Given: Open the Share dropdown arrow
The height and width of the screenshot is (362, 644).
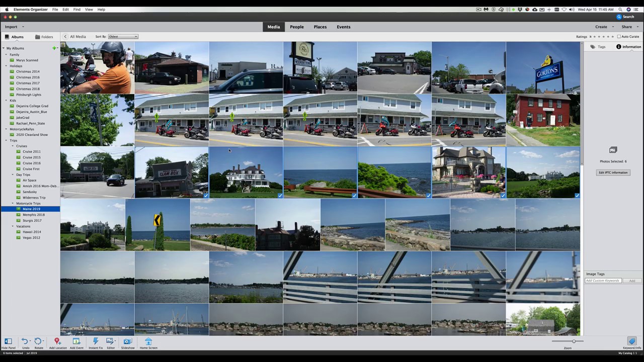Looking at the screenshot, I should pyautogui.click(x=637, y=27).
